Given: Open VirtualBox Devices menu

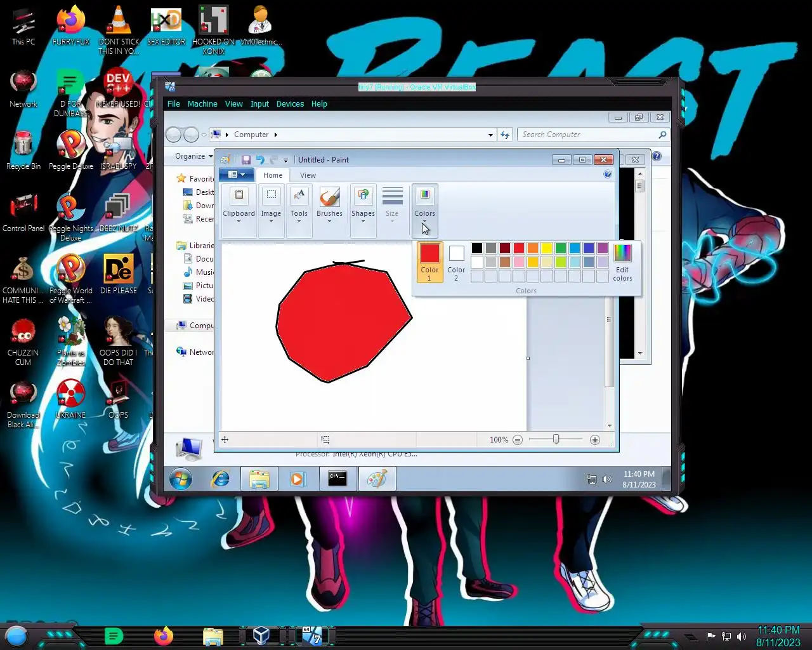Looking at the screenshot, I should click(x=290, y=104).
